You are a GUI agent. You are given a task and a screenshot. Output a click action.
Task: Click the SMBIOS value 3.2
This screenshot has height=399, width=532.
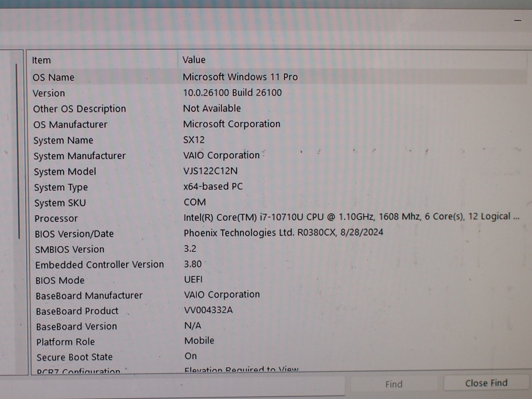coord(190,248)
